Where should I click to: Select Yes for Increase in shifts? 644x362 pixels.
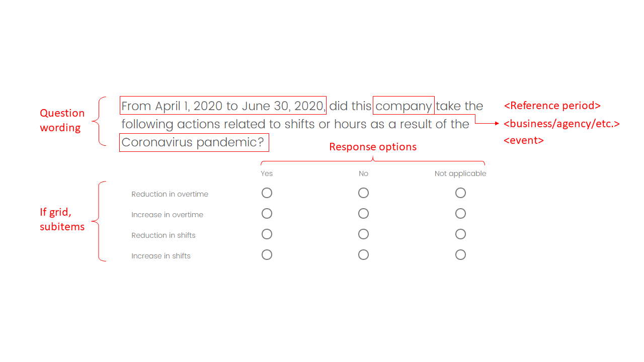tap(267, 255)
